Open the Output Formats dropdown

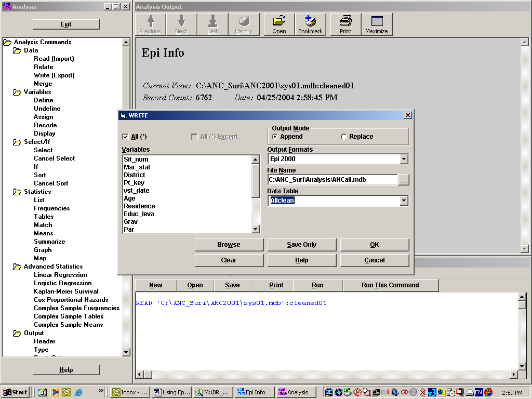click(404, 159)
